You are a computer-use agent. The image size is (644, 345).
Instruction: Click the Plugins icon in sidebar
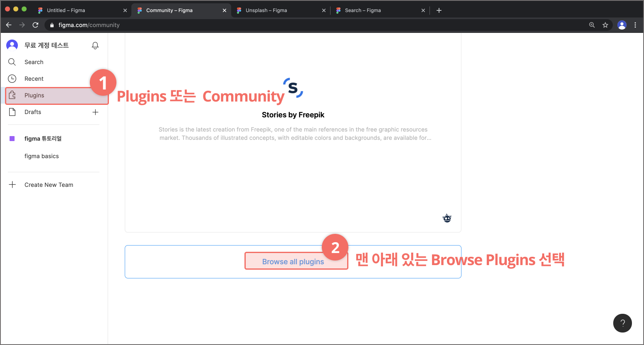tap(12, 95)
